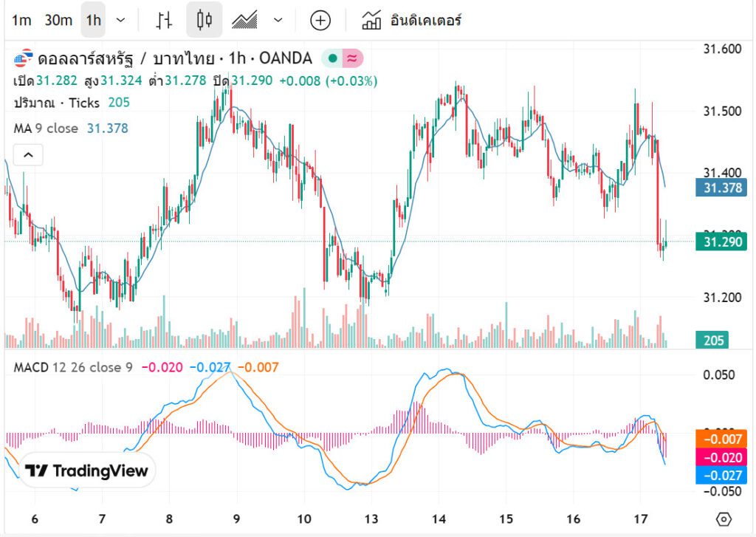The height and width of the screenshot is (537, 756).
Task: Toggle the MA 9 close indicator legend
Action: pyautogui.click(x=46, y=129)
